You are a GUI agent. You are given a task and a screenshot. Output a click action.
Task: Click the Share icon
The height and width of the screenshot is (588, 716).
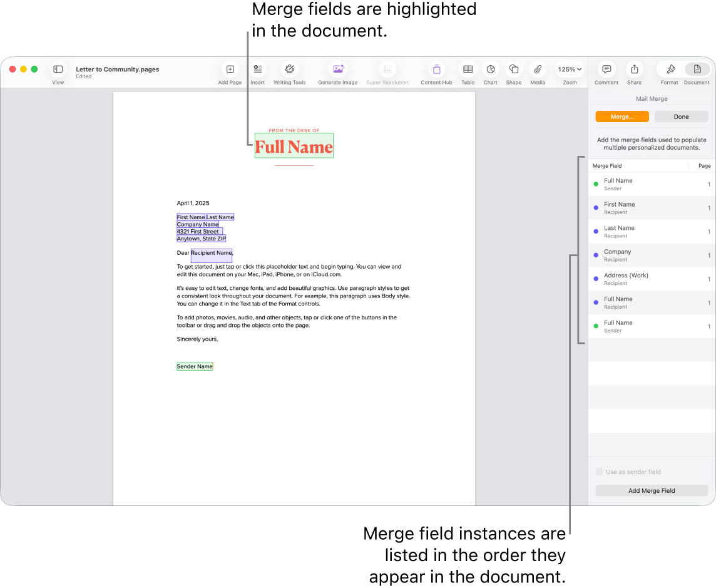coord(634,69)
